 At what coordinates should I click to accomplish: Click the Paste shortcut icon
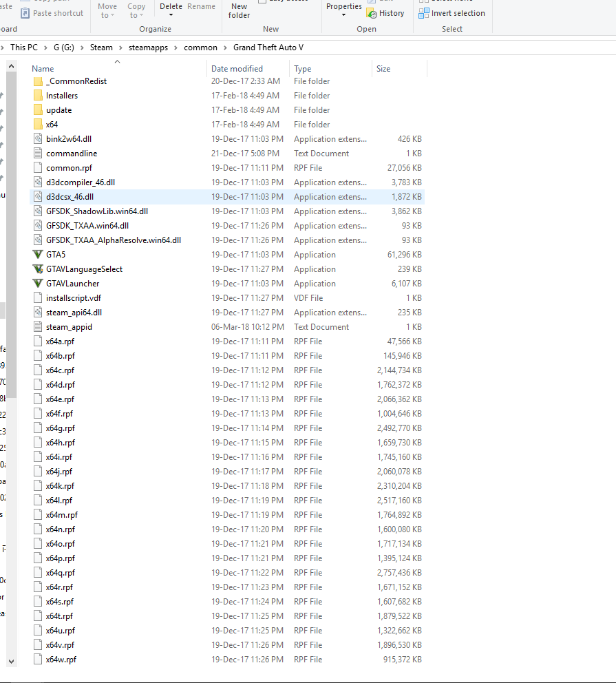point(25,14)
